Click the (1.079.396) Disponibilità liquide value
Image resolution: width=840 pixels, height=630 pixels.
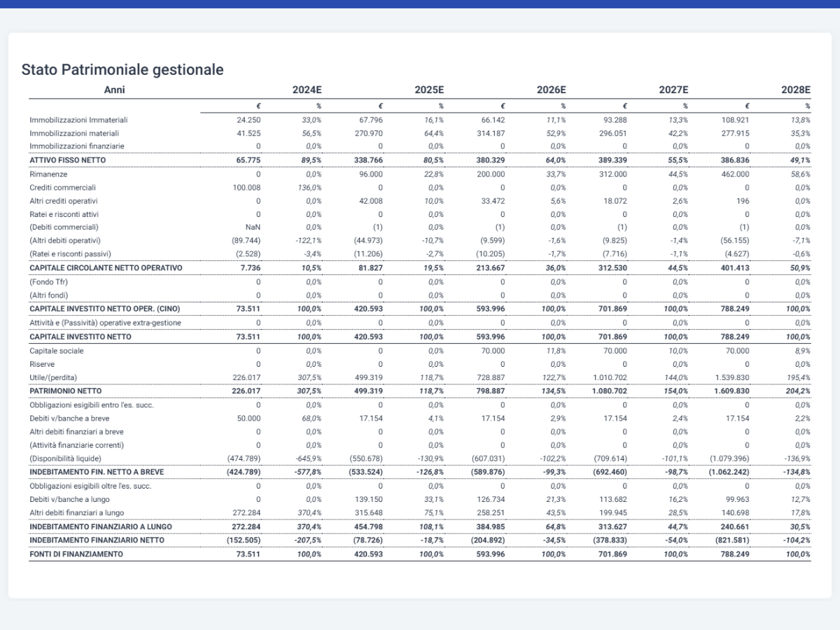[x=729, y=458]
